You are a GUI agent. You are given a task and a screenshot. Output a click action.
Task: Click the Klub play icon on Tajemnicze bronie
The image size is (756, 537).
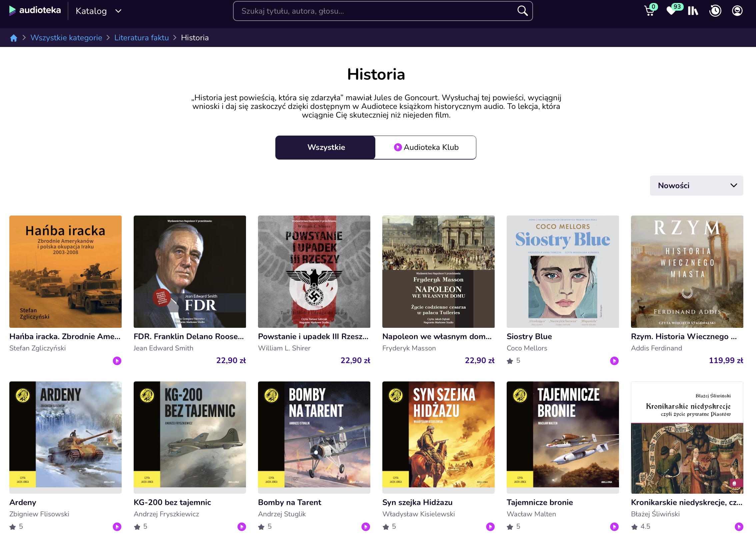614,527
